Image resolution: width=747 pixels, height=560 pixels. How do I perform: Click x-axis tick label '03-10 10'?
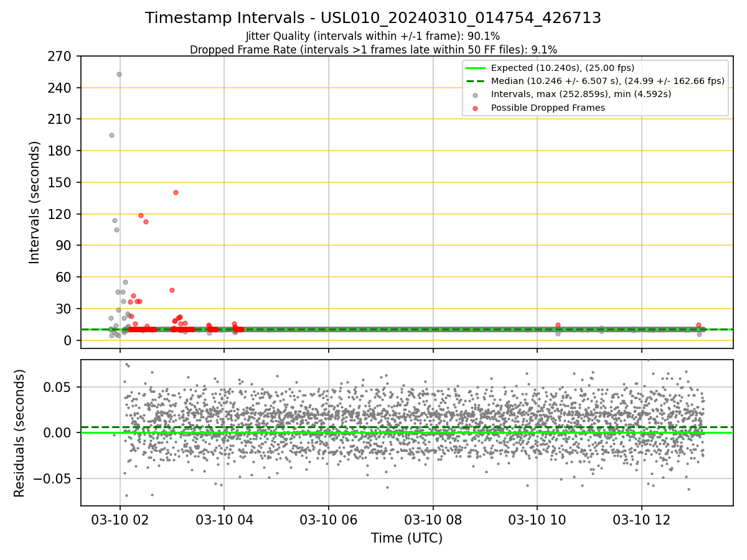click(x=537, y=520)
